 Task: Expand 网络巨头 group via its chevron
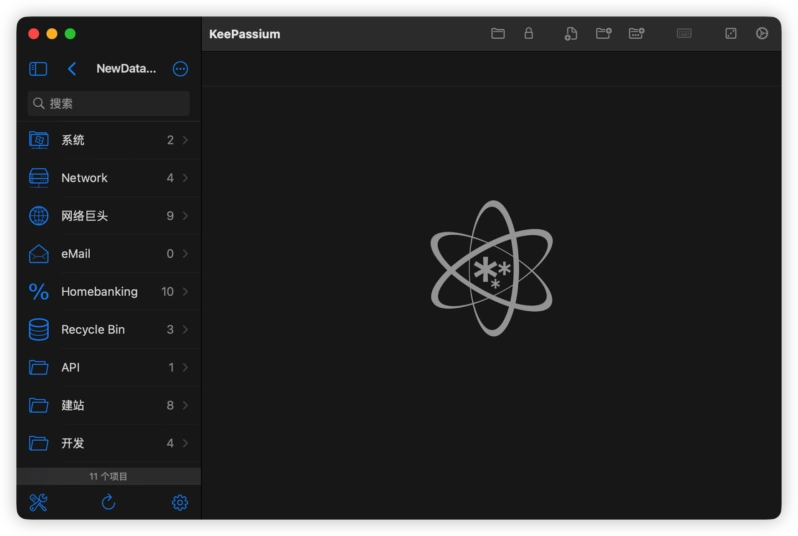(x=185, y=216)
